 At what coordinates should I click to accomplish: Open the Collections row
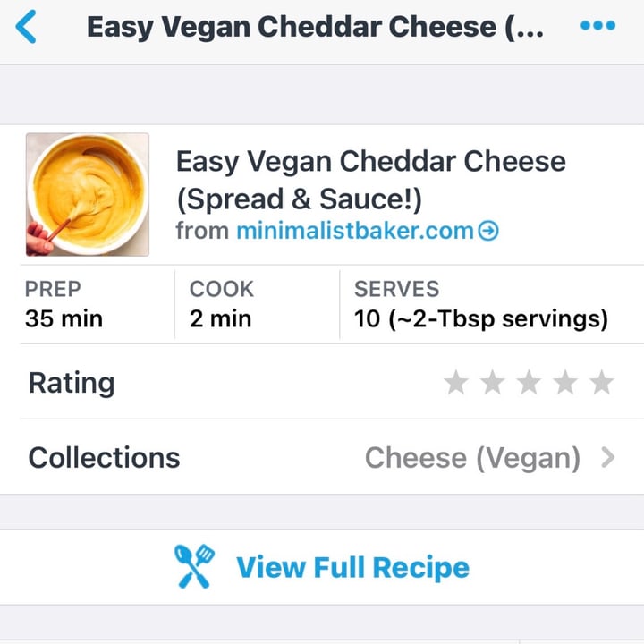click(322, 457)
